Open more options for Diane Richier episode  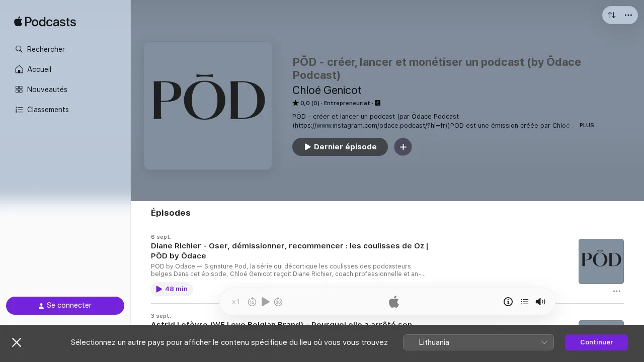point(617,291)
